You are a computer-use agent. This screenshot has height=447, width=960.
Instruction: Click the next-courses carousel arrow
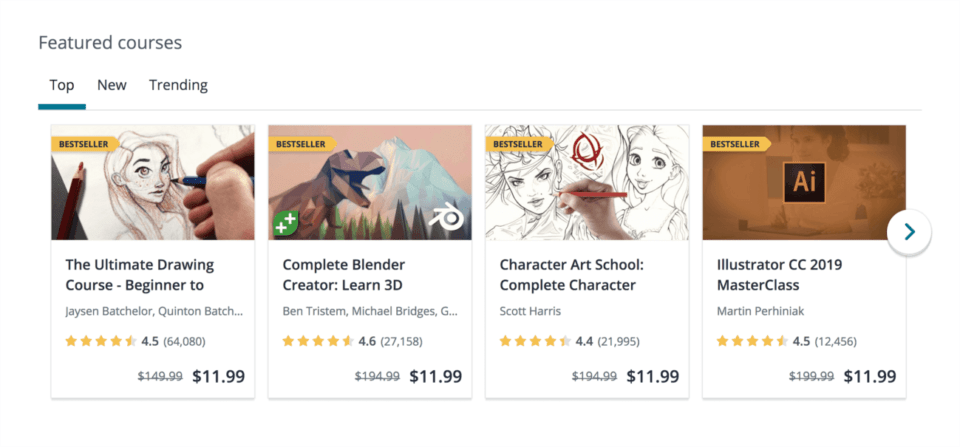pyautogui.click(x=909, y=231)
